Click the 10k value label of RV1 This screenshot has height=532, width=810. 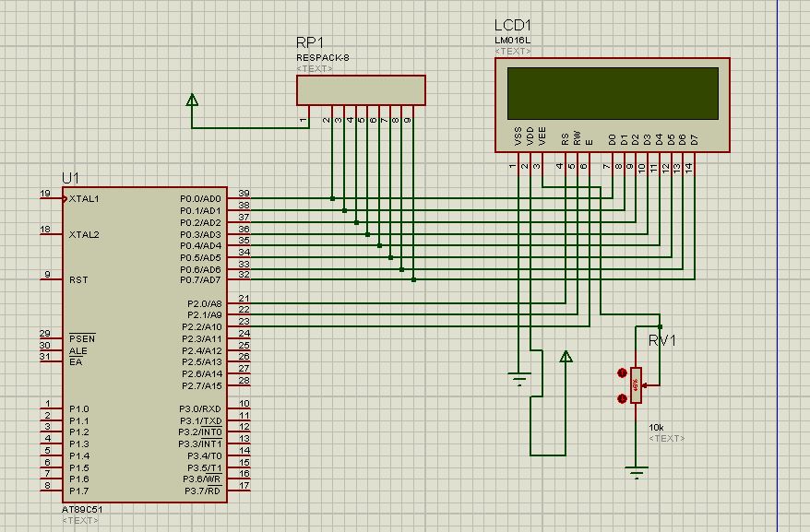656,428
